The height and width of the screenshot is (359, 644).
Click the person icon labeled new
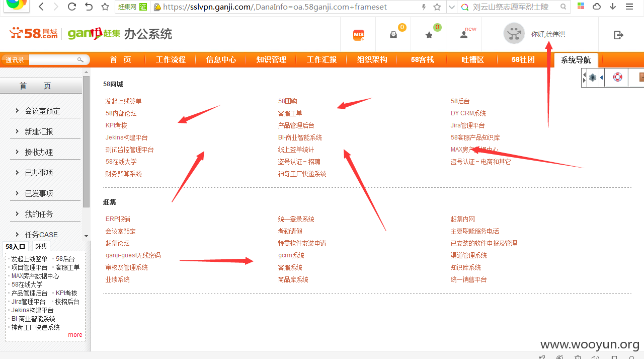click(x=464, y=35)
